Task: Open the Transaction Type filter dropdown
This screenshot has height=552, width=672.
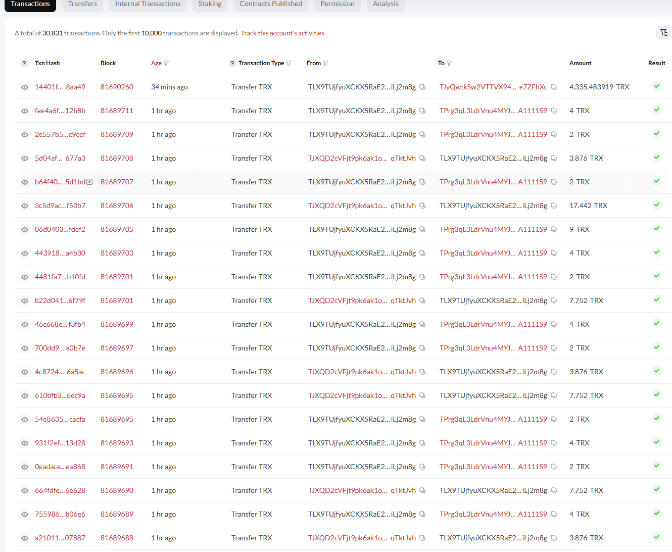Action: click(288, 63)
